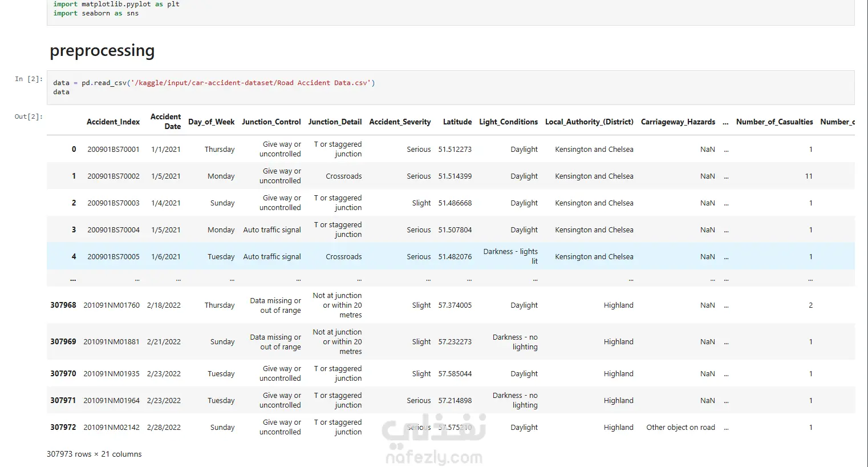Click row index 307972

63,427
